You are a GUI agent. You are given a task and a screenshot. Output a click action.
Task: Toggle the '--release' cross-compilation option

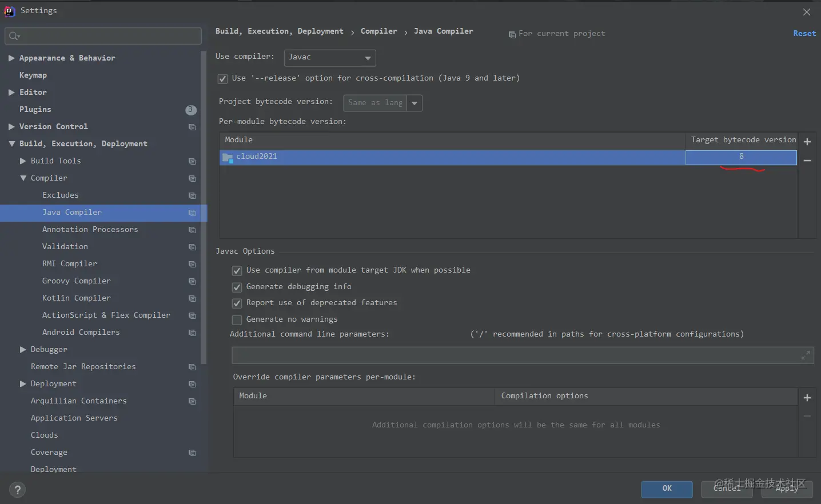(223, 79)
